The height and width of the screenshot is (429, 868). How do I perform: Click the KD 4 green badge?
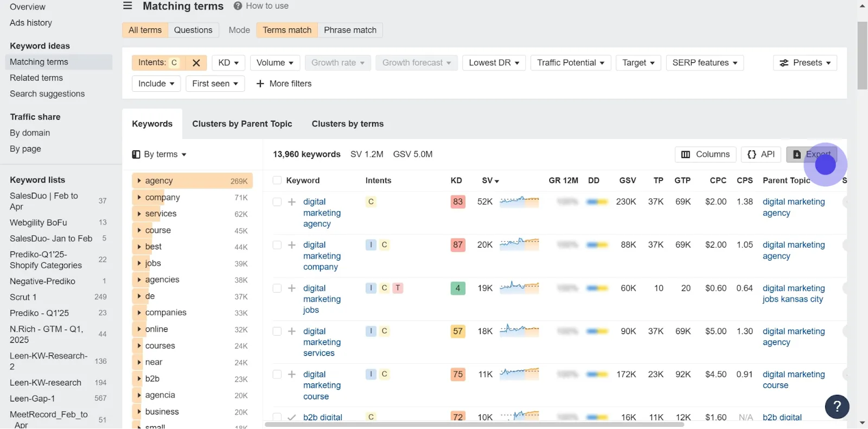pos(458,288)
